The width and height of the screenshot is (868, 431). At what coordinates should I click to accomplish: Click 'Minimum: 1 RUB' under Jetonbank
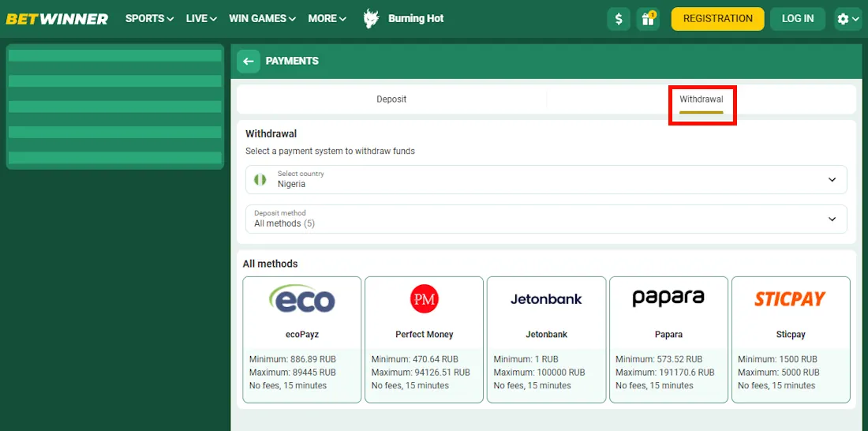tap(526, 359)
